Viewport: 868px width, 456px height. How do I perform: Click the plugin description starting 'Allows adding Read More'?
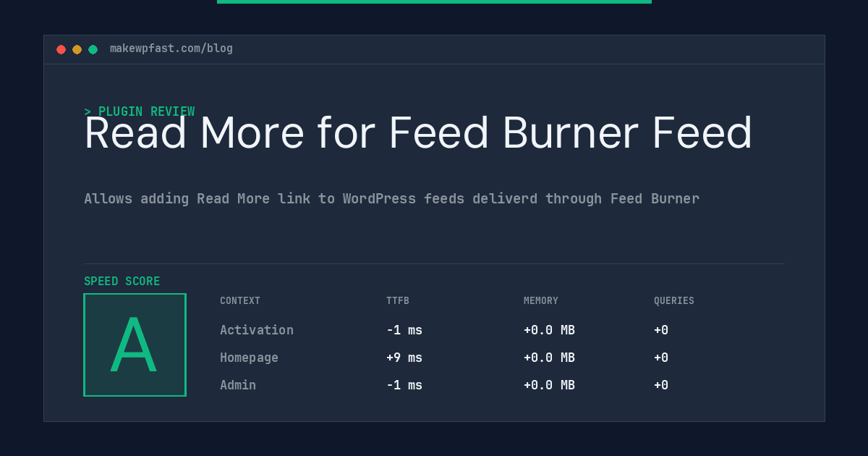click(x=391, y=198)
